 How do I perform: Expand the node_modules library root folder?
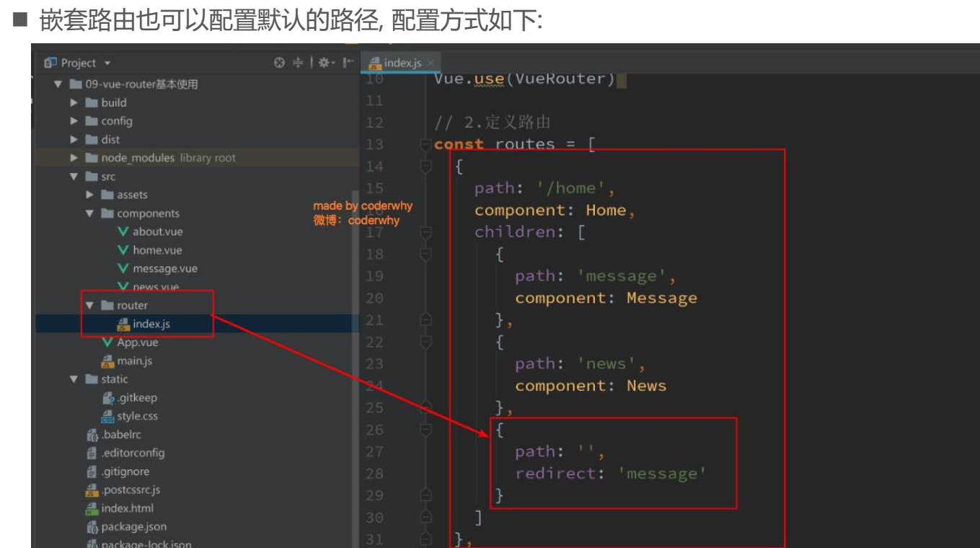[74, 158]
